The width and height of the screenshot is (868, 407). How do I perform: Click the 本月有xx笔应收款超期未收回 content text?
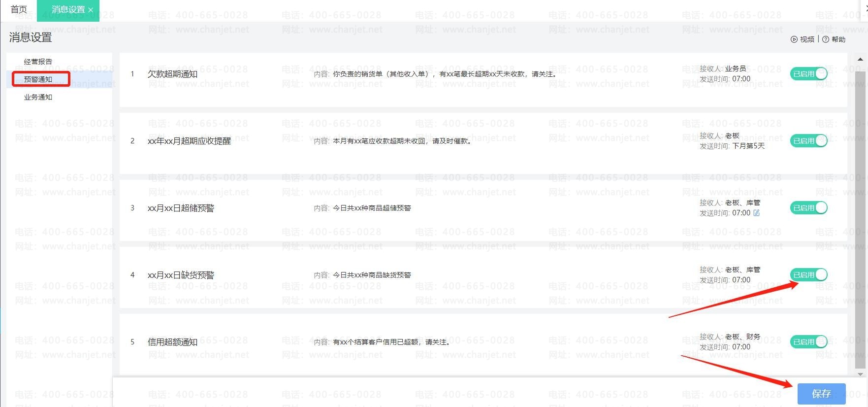(402, 141)
